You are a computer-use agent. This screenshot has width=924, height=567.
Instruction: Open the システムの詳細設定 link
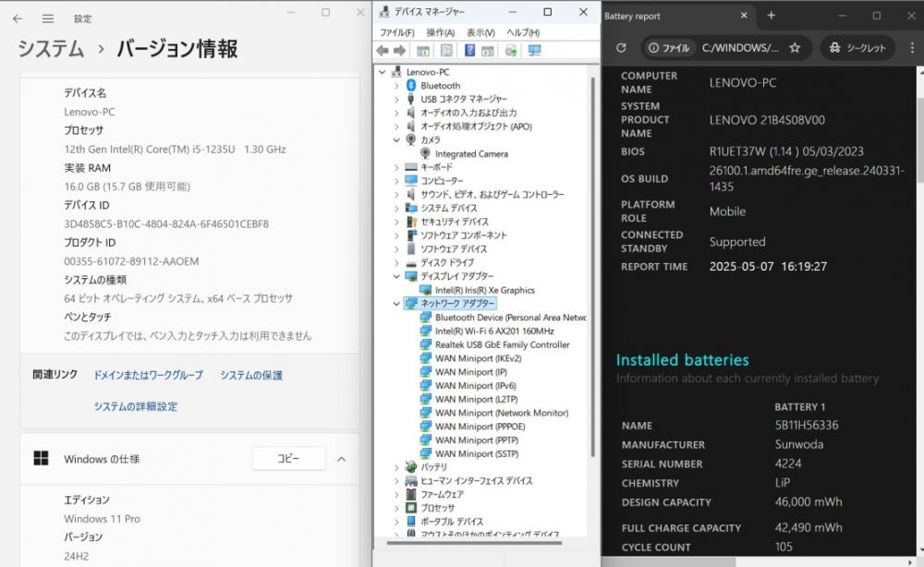(136, 406)
